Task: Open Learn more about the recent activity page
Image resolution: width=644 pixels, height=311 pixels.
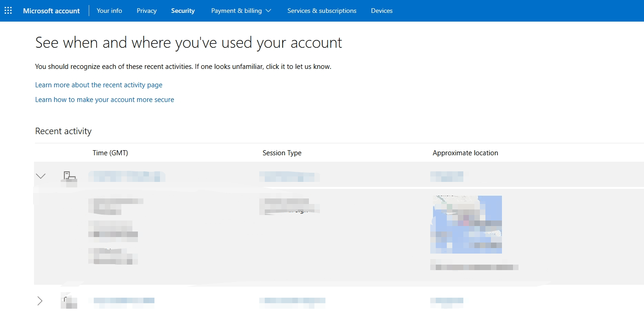Action: click(x=99, y=85)
